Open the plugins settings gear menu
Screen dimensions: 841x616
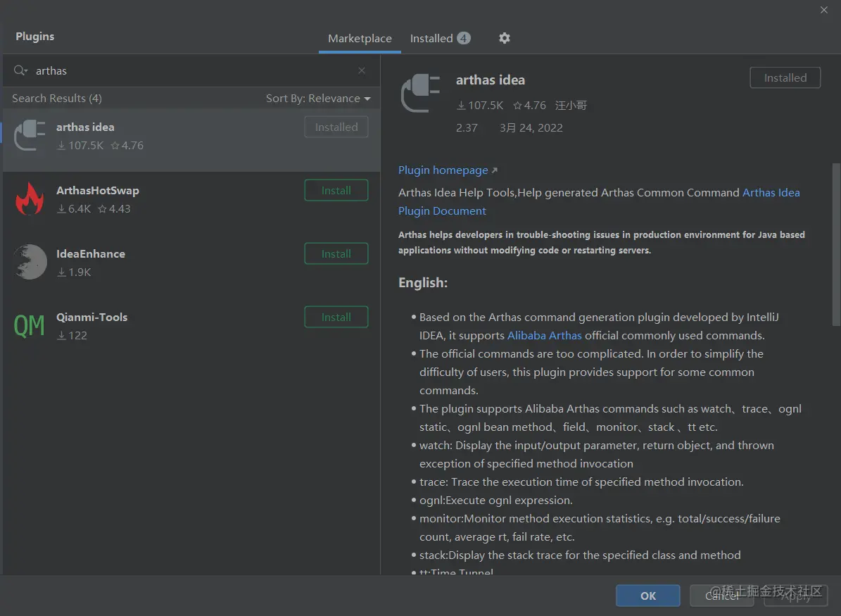pos(504,38)
